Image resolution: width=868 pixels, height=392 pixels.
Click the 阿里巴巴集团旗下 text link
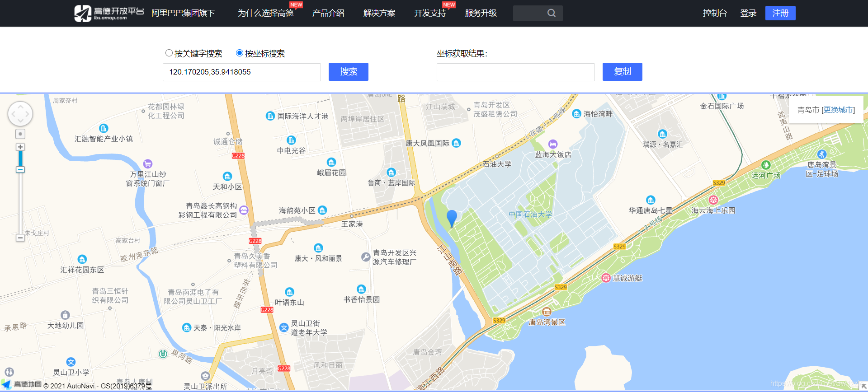(x=183, y=13)
